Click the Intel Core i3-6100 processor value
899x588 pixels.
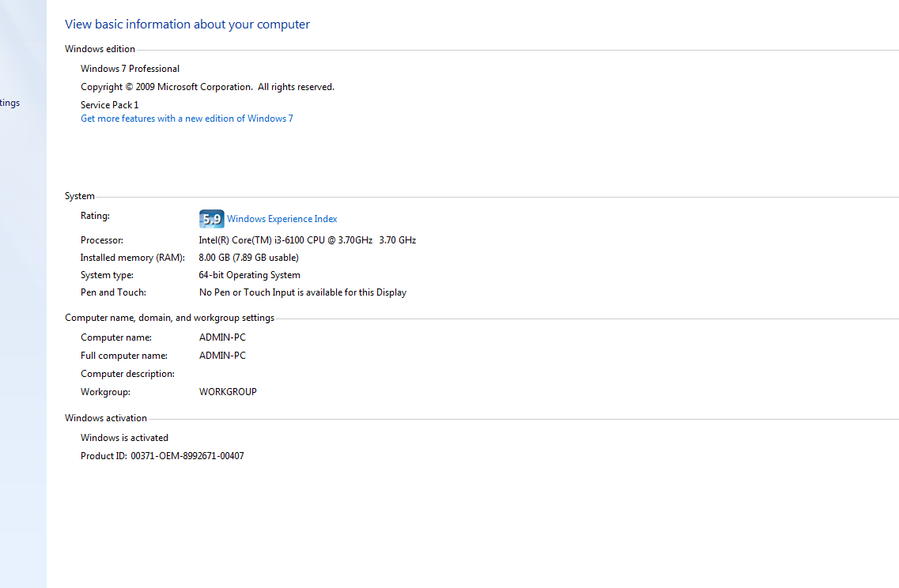[x=308, y=240]
